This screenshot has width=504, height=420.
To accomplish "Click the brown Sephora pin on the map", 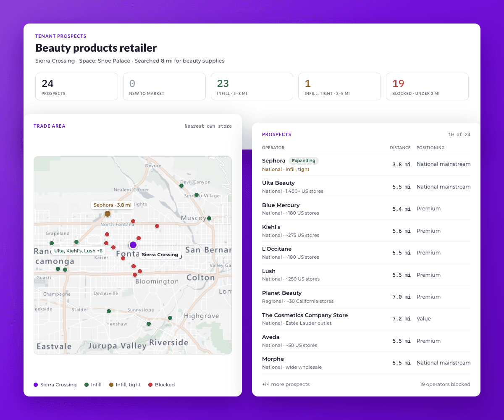I will (108, 214).
